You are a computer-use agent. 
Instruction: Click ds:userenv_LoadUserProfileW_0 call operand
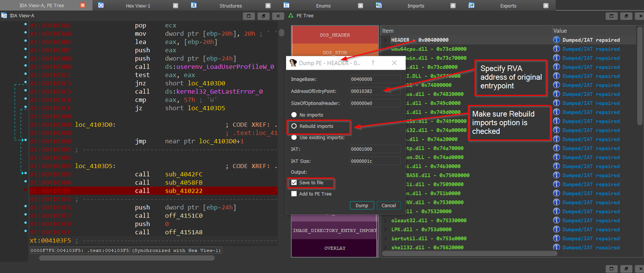click(219, 67)
